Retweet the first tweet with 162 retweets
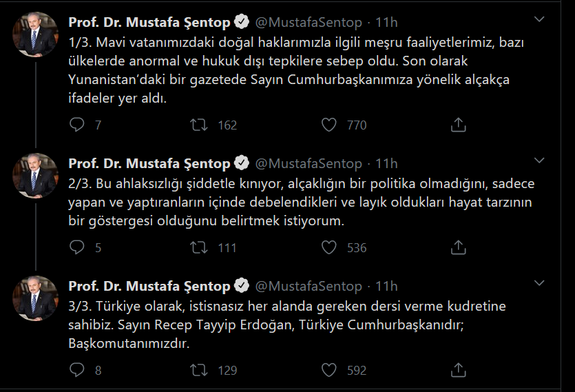 (x=200, y=125)
